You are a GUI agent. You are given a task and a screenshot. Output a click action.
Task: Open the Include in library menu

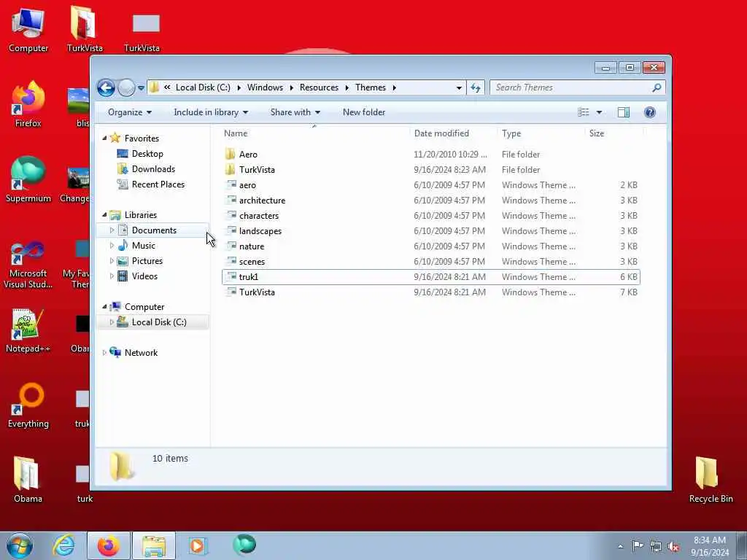coord(211,112)
